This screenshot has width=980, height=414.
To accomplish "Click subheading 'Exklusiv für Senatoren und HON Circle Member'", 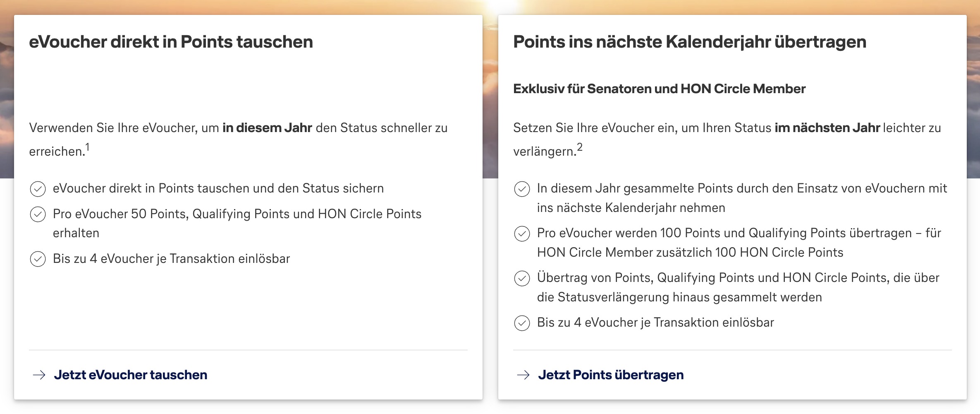I will (x=659, y=89).
